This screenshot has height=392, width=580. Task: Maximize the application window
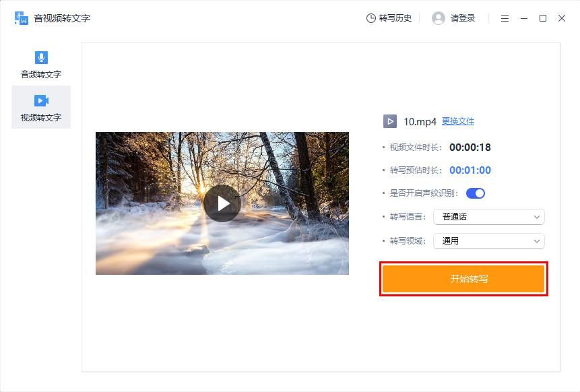[543, 18]
